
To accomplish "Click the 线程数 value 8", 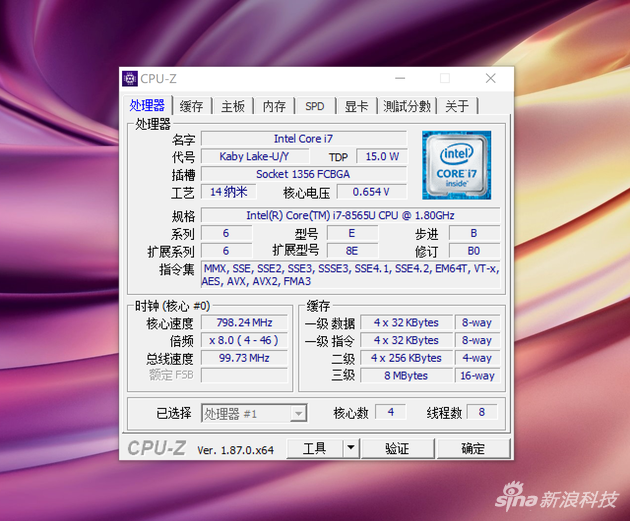I will [x=482, y=412].
